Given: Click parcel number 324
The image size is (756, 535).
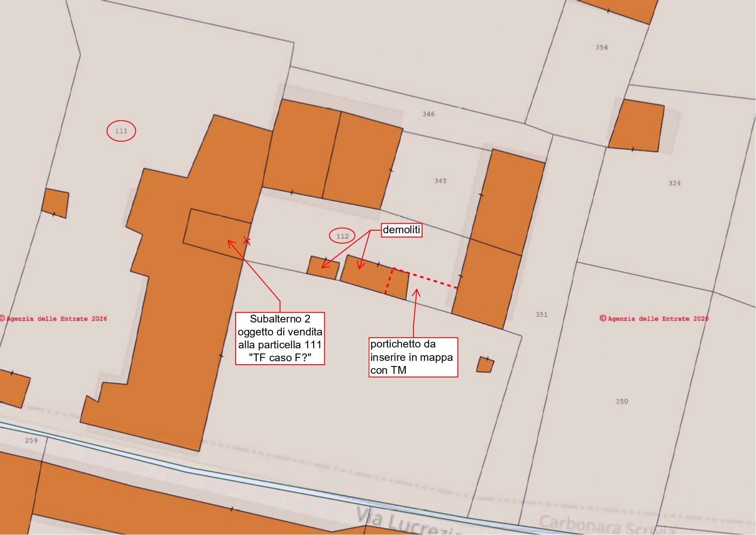Looking at the screenshot, I should [x=674, y=183].
